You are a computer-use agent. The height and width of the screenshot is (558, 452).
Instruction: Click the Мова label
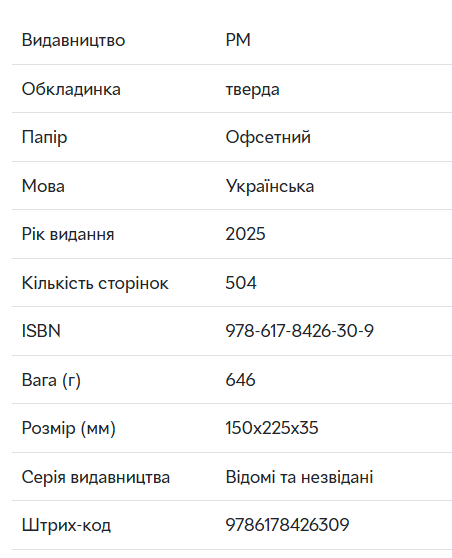point(43,186)
